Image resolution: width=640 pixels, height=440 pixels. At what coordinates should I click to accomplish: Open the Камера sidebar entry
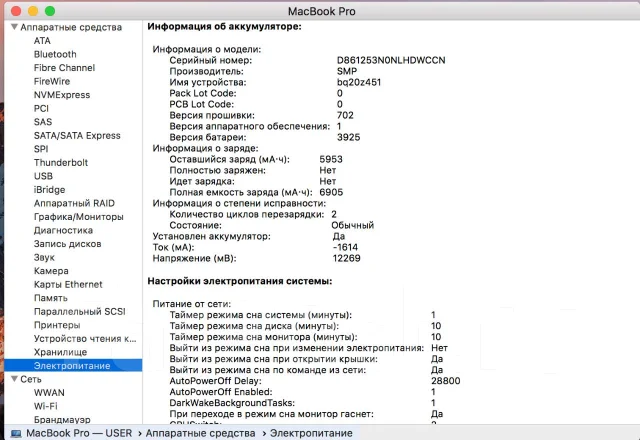click(51, 271)
